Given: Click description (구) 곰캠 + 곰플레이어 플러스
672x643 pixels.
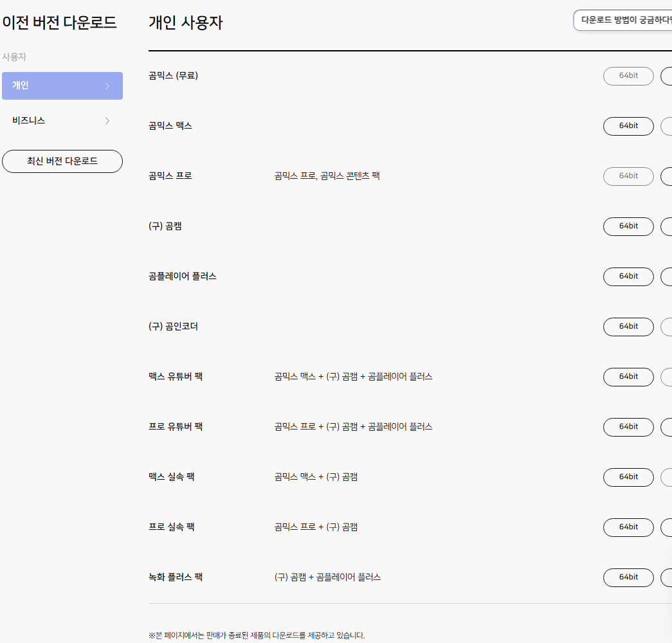Looking at the screenshot, I should coord(327,577).
